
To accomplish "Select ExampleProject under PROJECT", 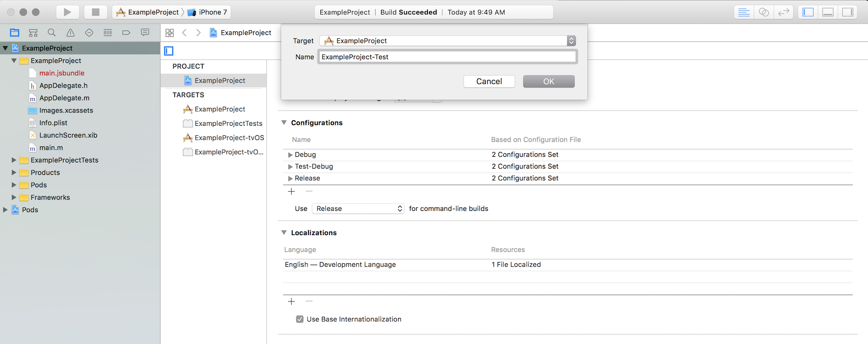I will coord(214,81).
